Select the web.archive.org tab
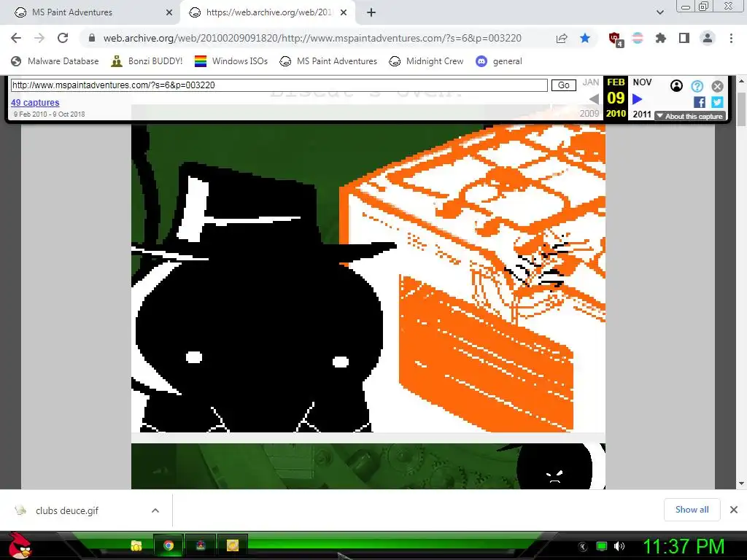 coord(268,12)
